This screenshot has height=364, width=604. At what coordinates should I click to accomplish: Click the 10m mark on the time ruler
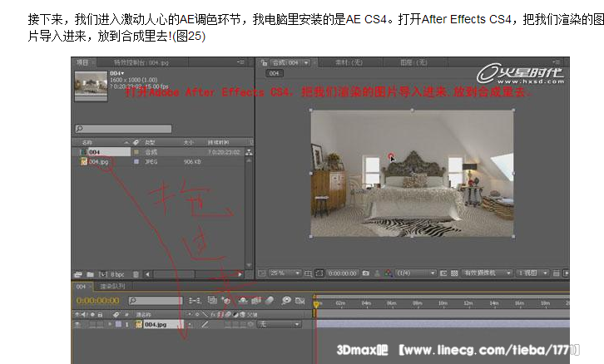[443, 303]
